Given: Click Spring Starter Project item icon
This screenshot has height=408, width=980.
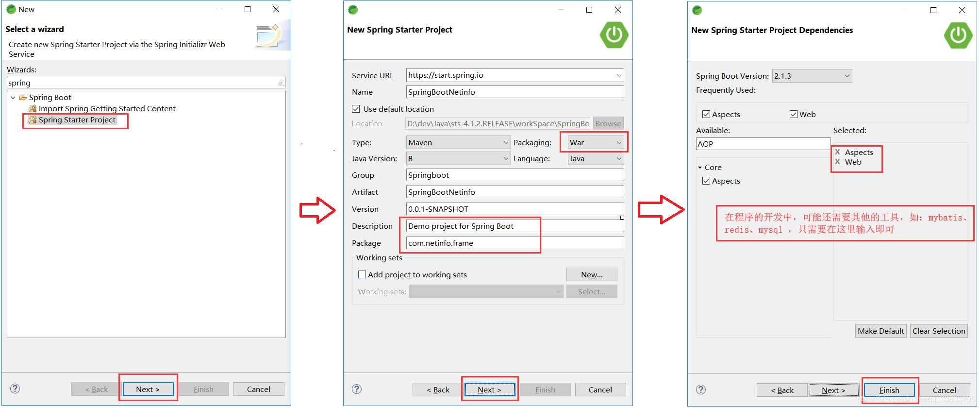Looking at the screenshot, I should (x=33, y=119).
